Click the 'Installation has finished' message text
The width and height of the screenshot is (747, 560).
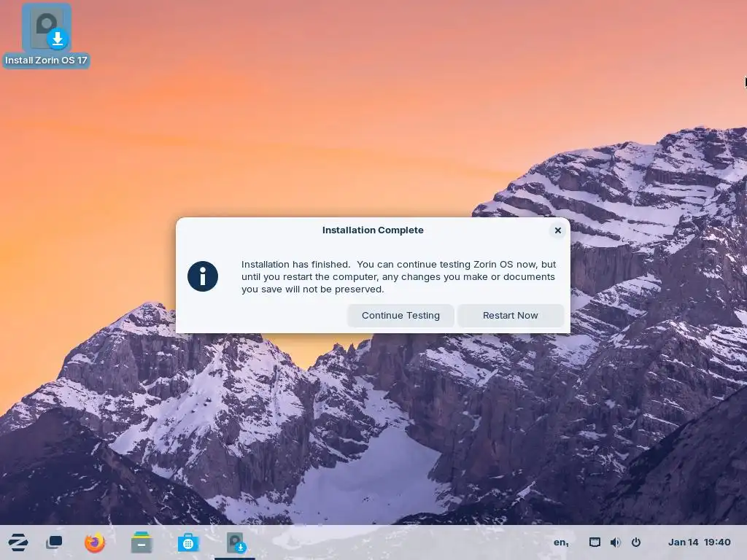coord(399,276)
